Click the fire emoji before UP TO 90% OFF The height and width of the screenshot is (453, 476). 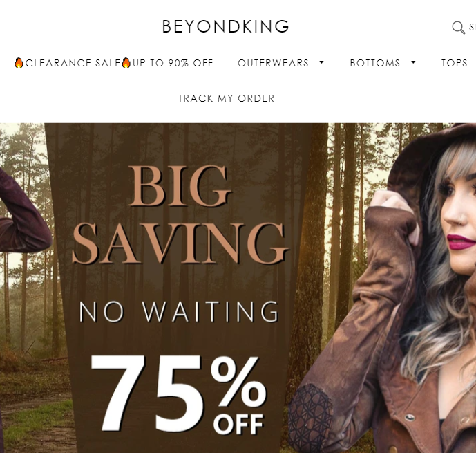(x=126, y=63)
